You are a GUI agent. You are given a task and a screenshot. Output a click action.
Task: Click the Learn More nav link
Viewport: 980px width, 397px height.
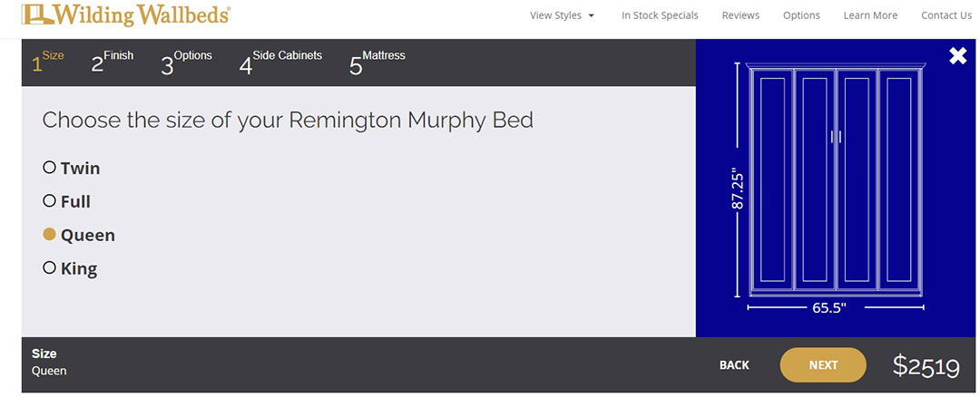(870, 15)
